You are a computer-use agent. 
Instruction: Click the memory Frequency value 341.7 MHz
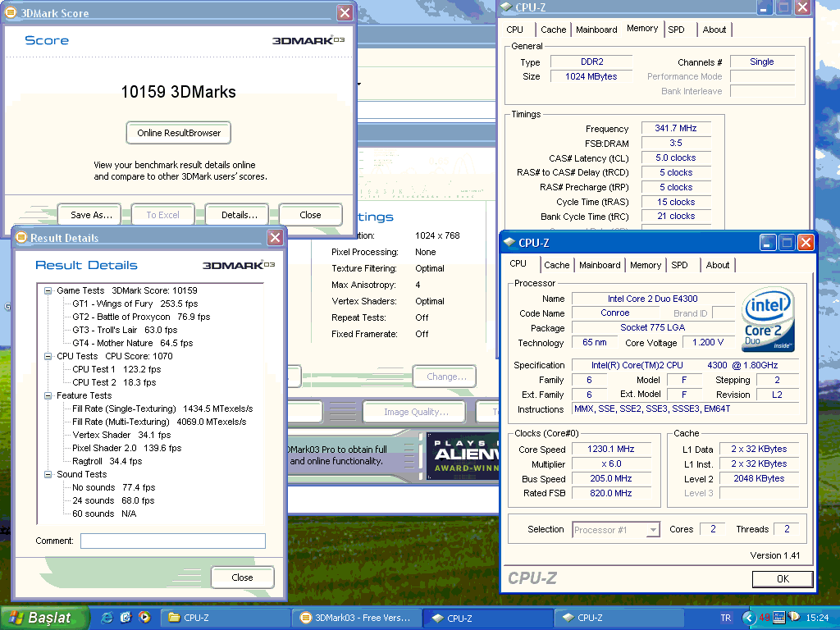pos(676,129)
